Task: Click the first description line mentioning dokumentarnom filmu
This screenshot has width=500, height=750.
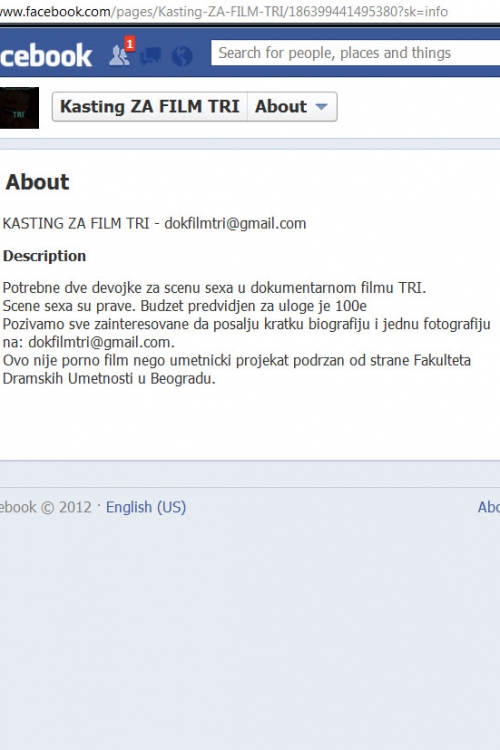Action: (x=214, y=288)
